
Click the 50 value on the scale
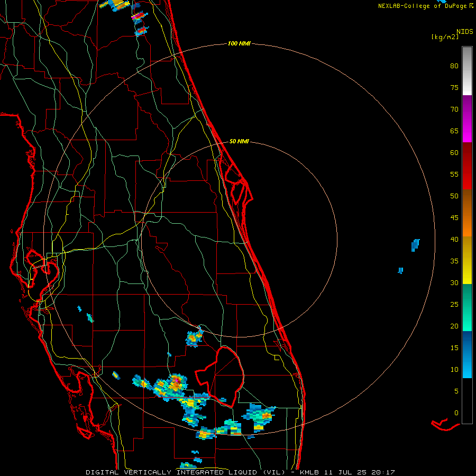454,196
